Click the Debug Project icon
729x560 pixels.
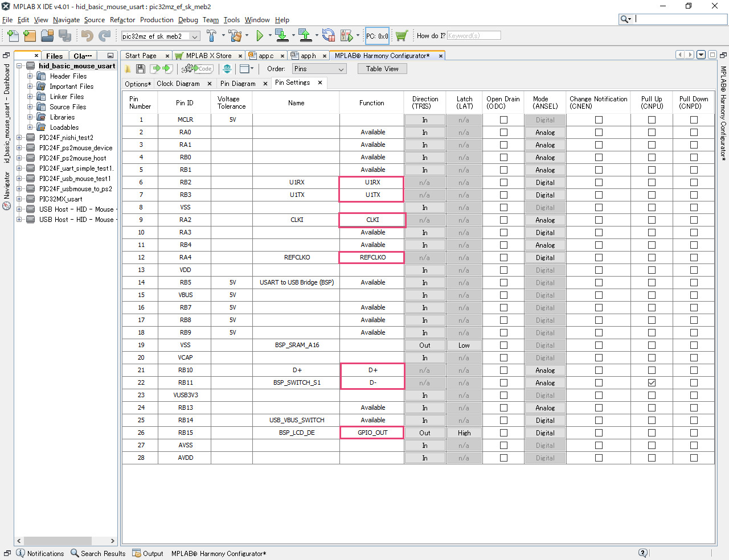pyautogui.click(x=346, y=36)
